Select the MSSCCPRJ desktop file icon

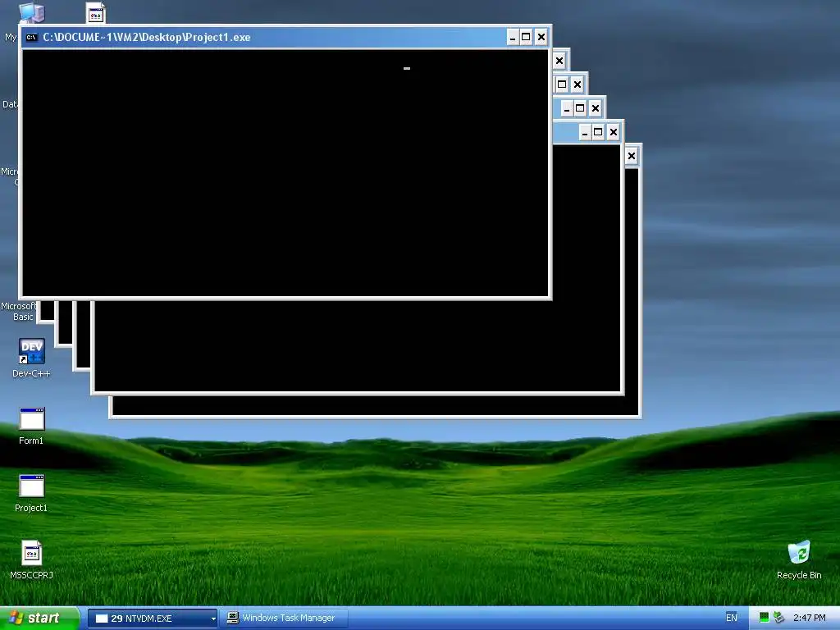(31, 559)
